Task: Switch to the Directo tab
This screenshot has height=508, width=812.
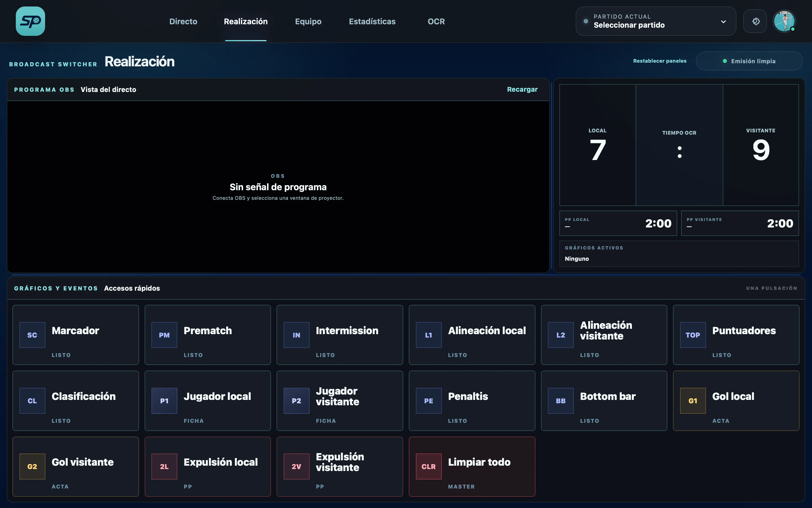Action: 183,21
